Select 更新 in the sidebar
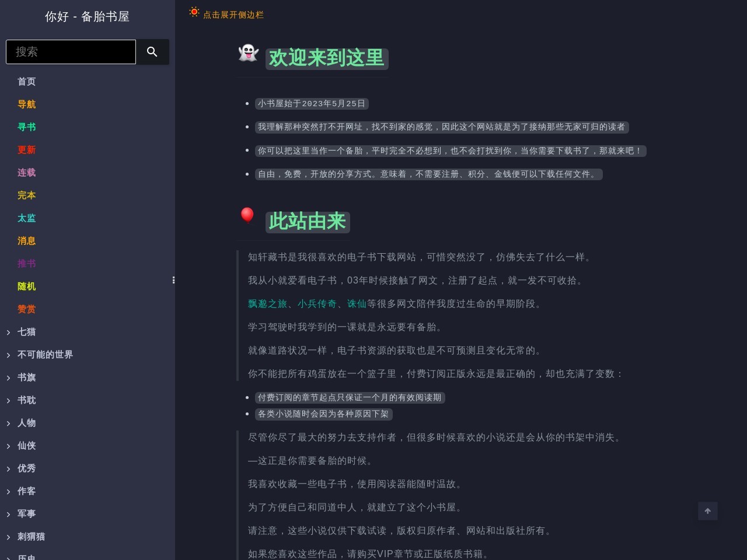 pos(26,150)
